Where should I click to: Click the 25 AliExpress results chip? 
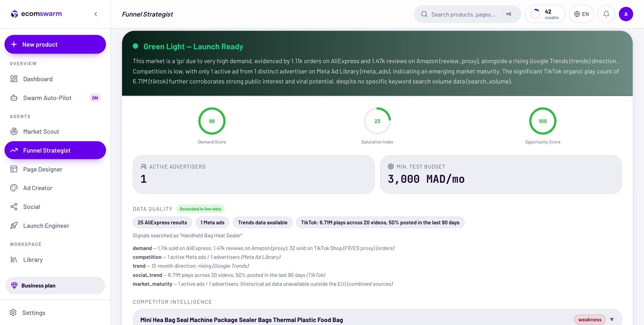pyautogui.click(x=162, y=222)
